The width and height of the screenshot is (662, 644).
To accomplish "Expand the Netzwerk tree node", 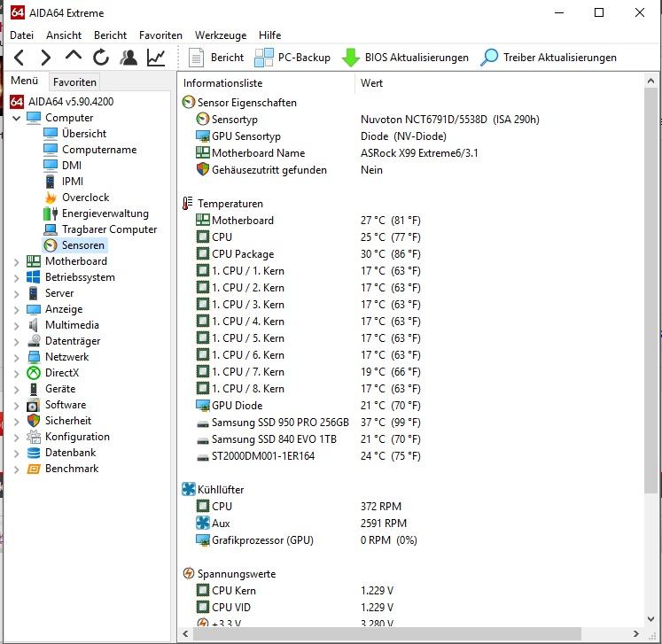I will [17, 358].
